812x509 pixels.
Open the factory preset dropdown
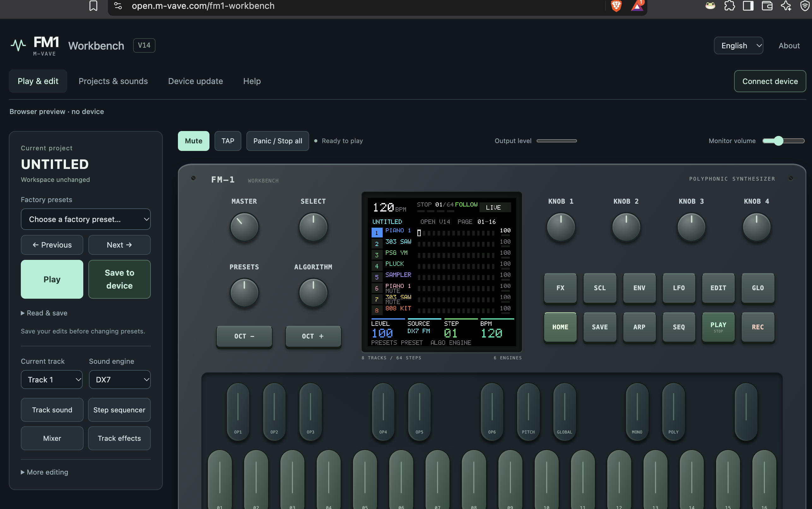coord(86,219)
